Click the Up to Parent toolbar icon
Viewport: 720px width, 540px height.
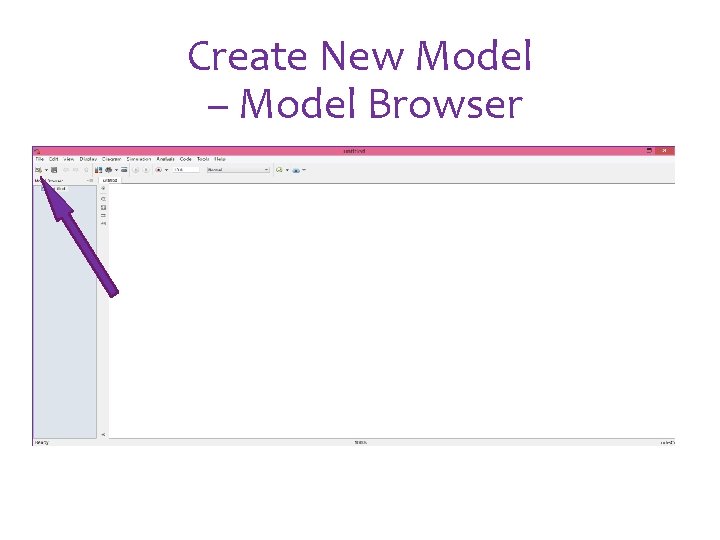(x=86, y=170)
